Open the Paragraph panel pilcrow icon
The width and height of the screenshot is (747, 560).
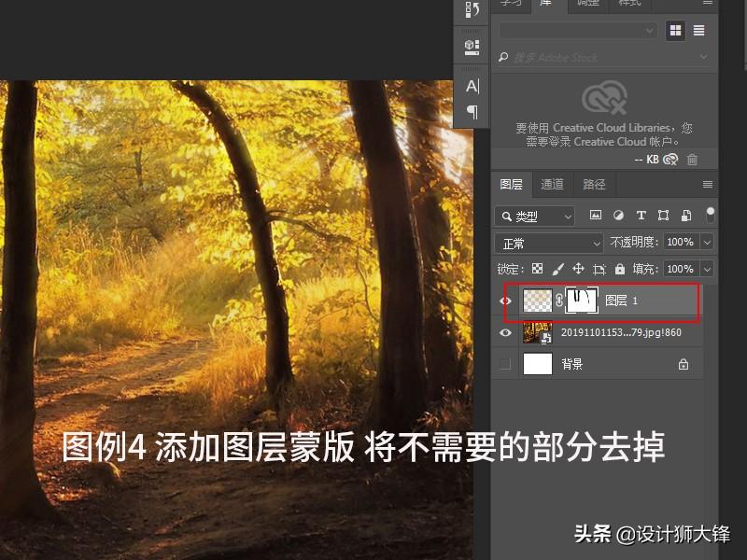pos(472,112)
